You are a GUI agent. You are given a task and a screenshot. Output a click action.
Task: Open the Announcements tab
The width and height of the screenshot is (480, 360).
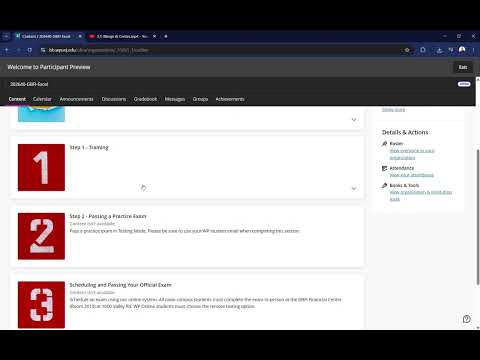[x=77, y=99]
